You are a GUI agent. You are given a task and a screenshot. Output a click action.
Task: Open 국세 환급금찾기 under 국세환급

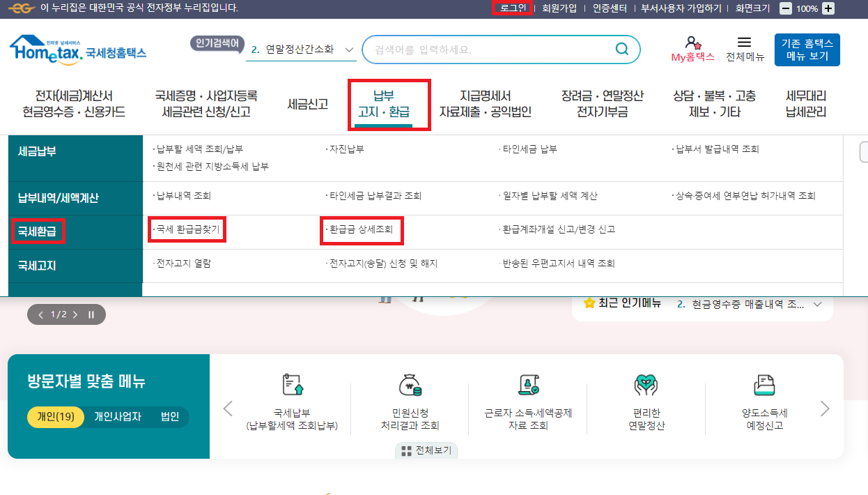click(187, 229)
